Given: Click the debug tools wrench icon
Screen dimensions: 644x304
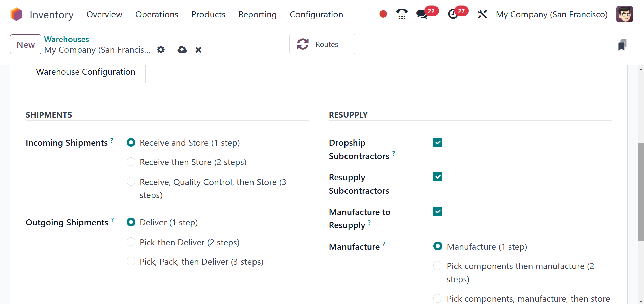Looking at the screenshot, I should 482,14.
